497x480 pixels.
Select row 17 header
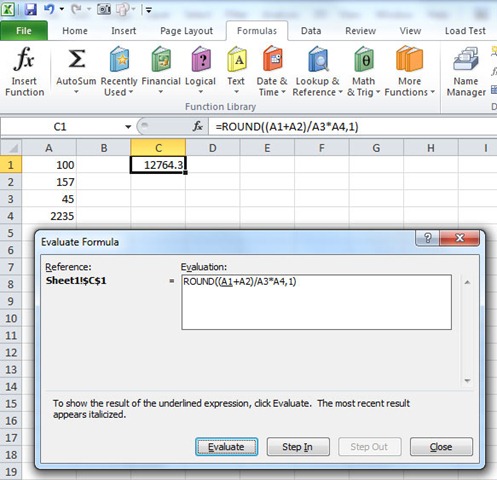click(x=11, y=438)
